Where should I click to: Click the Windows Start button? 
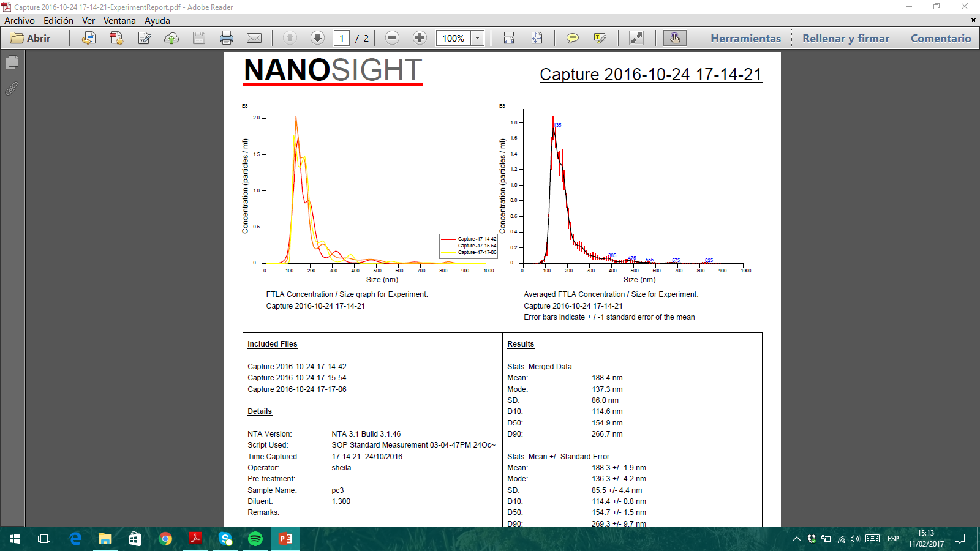[x=15, y=539]
